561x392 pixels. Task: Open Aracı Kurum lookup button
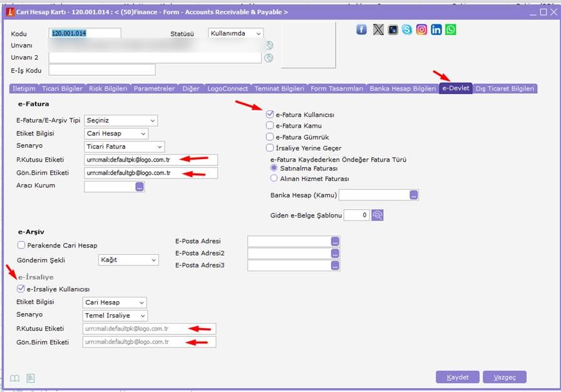coord(140,187)
